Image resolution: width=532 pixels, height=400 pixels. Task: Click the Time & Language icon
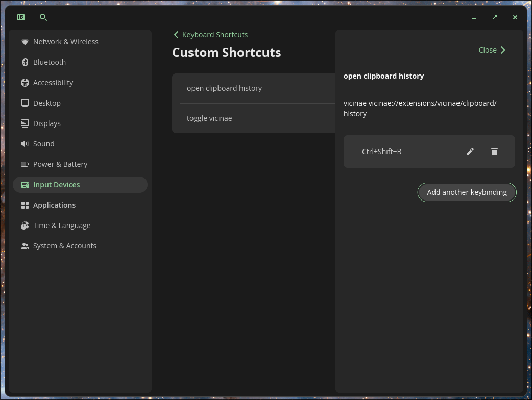[x=25, y=226]
